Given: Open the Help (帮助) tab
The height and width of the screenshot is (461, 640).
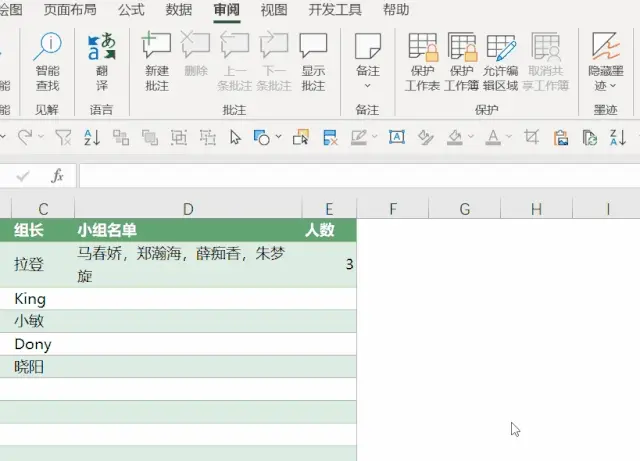Looking at the screenshot, I should coord(396,9).
